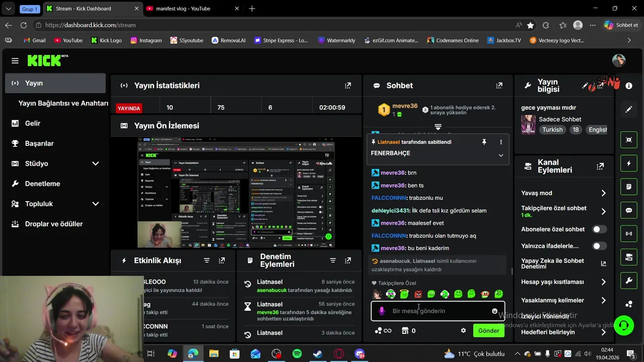
Task: Toggle the Yalnızca ifadelerle switch
Action: click(599, 246)
